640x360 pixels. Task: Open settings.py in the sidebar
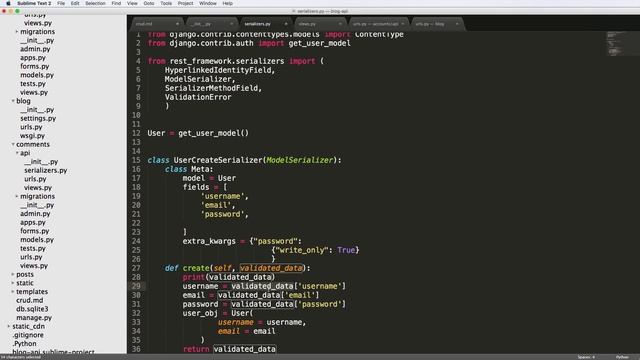point(38,118)
